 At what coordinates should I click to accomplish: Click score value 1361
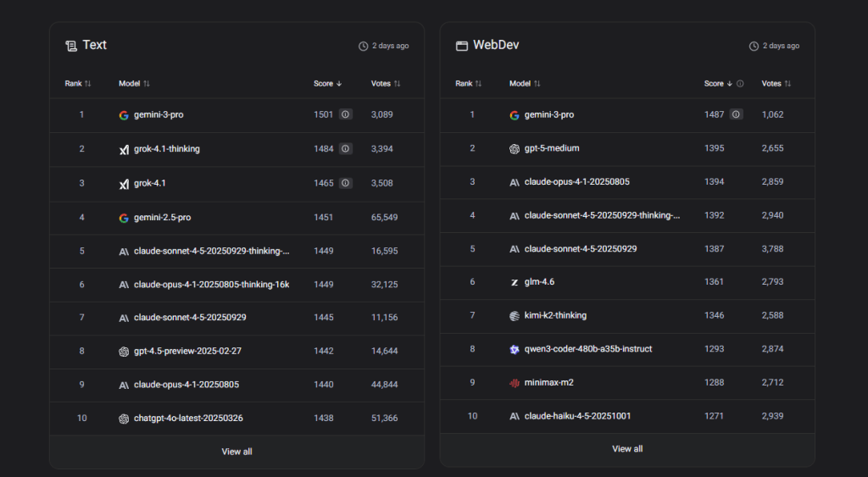[x=714, y=281]
